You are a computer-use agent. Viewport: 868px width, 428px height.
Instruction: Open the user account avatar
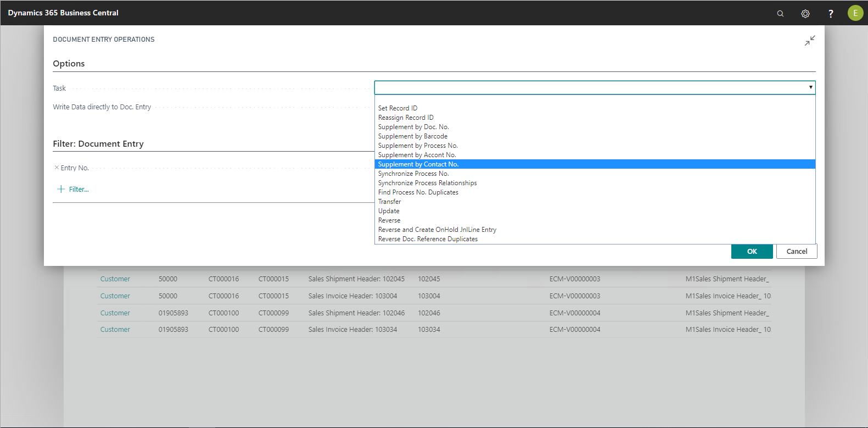coord(855,13)
